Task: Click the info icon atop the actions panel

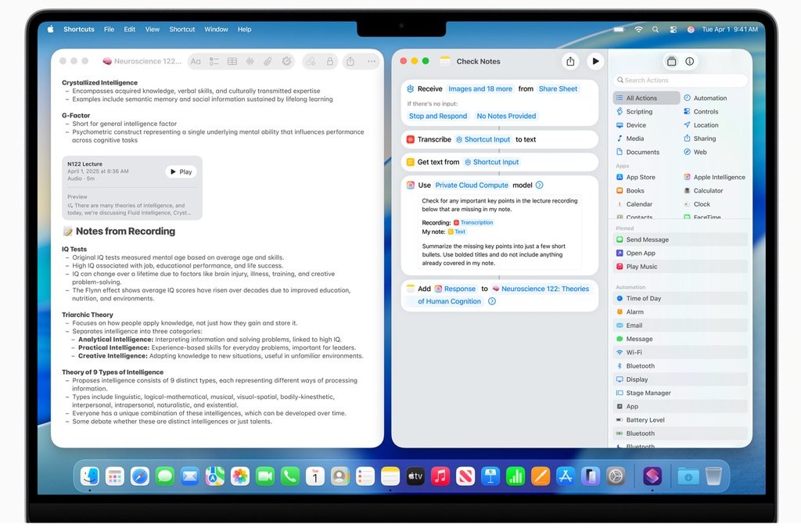Action: tap(689, 61)
